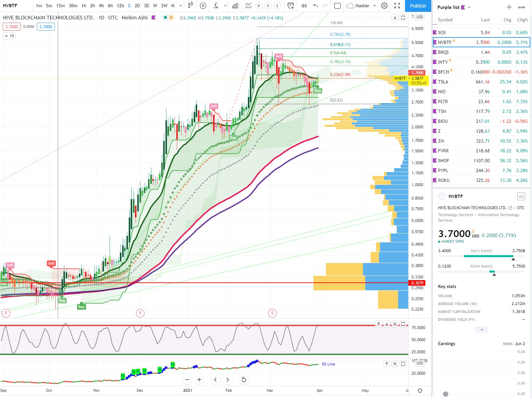Open HIVE Blockchain external link icon
Viewport: 532px width, 398px height.
[510, 208]
